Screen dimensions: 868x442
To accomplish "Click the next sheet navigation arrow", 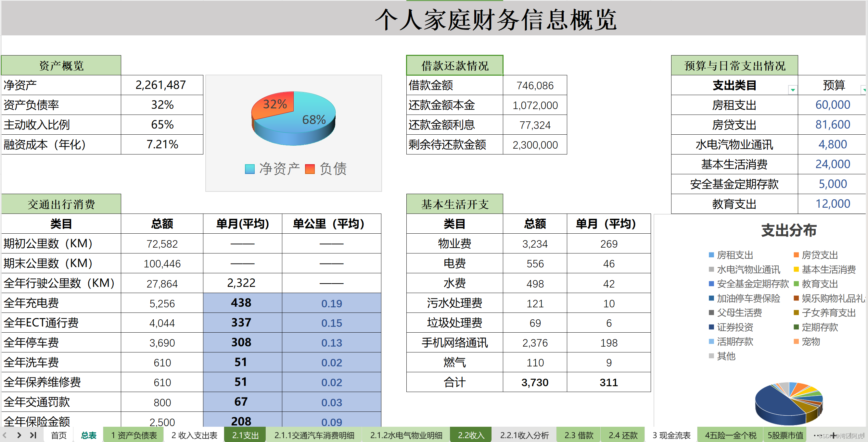I will pos(19,435).
